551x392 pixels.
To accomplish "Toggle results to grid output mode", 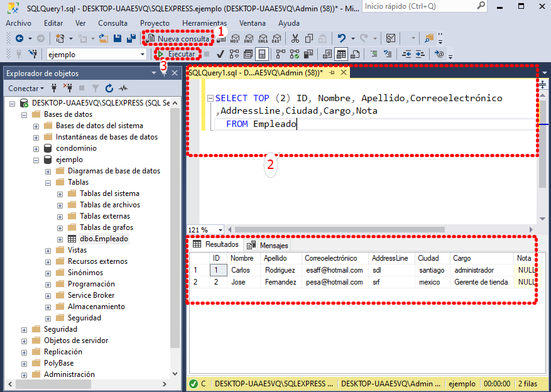I will 340,53.
